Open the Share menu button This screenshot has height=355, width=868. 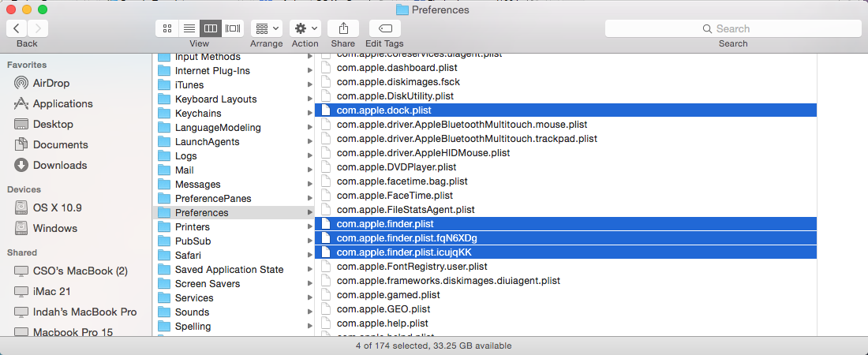click(x=343, y=28)
